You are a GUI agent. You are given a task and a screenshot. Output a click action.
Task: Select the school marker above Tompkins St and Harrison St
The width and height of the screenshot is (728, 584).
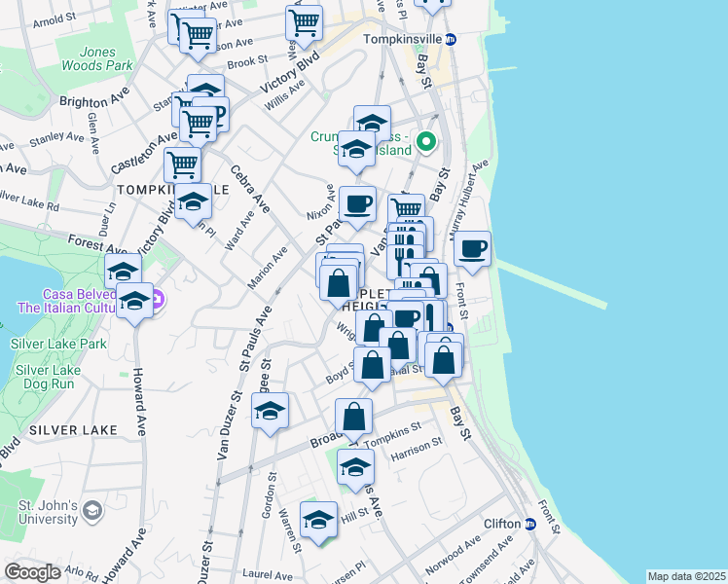pos(355,465)
